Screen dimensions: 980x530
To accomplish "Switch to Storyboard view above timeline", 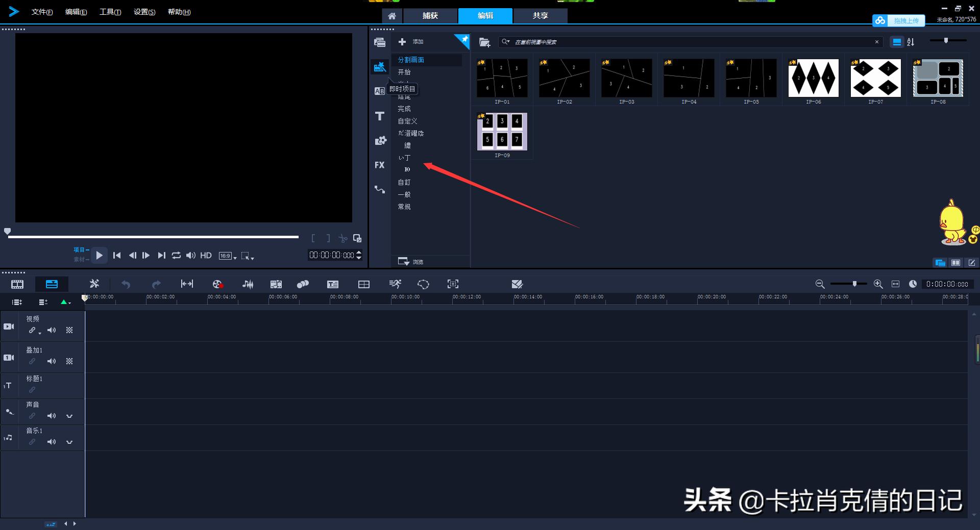I will click(x=17, y=284).
